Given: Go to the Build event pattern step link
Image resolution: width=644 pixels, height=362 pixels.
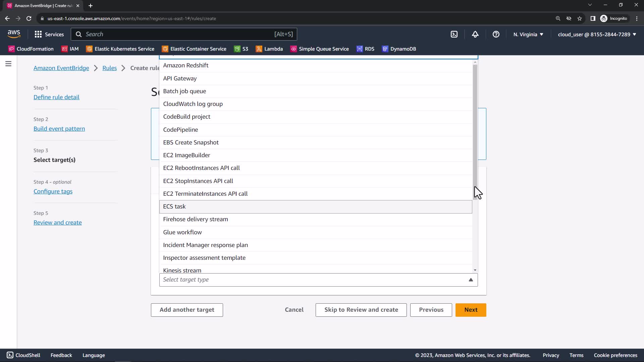Looking at the screenshot, I should [x=59, y=129].
